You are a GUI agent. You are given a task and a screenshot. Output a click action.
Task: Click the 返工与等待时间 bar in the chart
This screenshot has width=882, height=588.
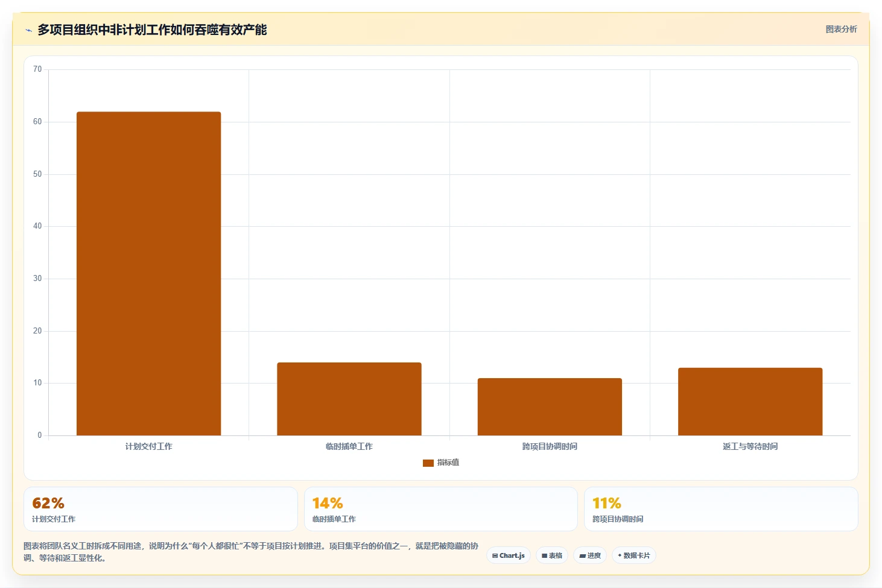(750, 402)
